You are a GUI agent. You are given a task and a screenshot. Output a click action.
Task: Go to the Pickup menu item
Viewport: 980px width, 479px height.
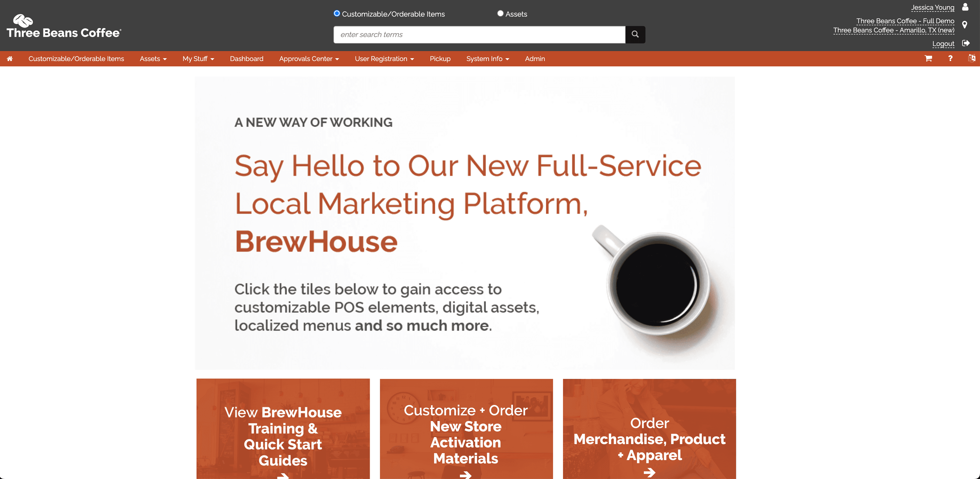pyautogui.click(x=440, y=59)
